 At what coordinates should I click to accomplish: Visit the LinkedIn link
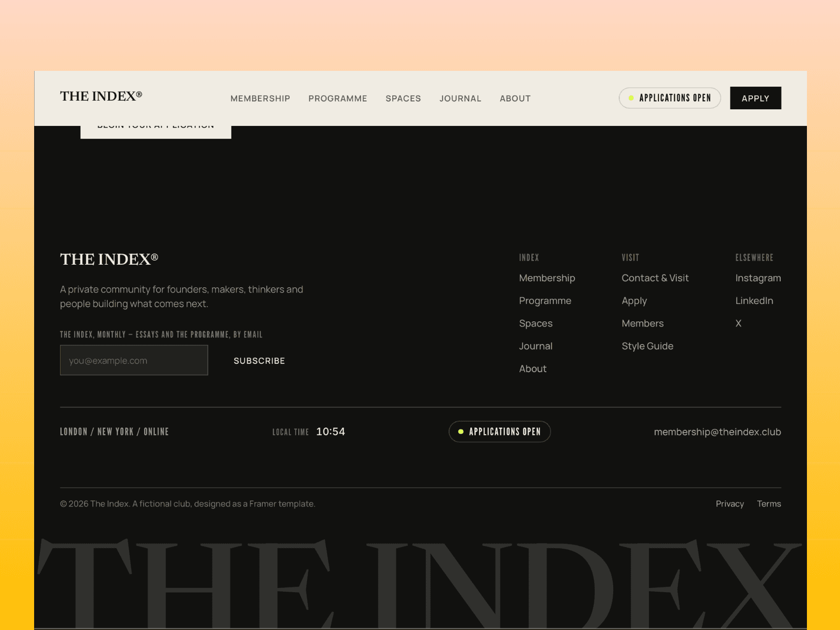tap(754, 301)
